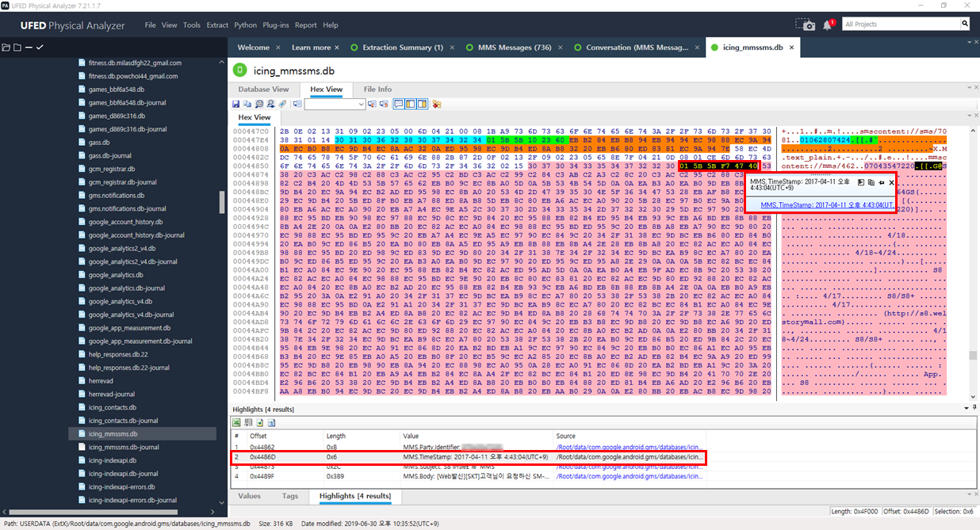Viewport: 980px width, 530px height.
Task: Click the tag/bookmark icon in hex toolbar
Action: click(282, 104)
